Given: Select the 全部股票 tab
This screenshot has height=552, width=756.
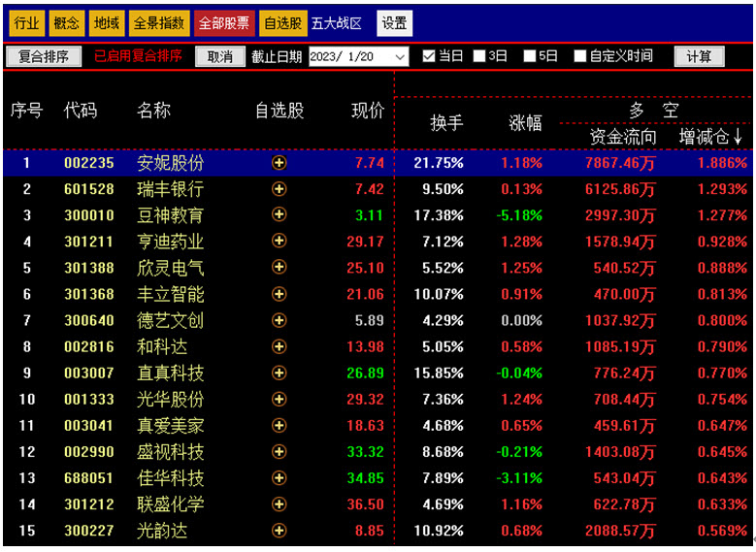Looking at the screenshot, I should tap(224, 23).
